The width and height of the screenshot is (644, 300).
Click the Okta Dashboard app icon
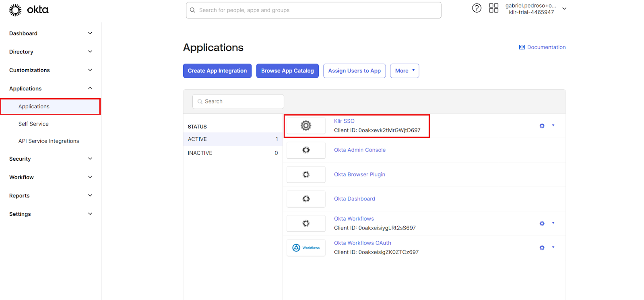point(306,199)
